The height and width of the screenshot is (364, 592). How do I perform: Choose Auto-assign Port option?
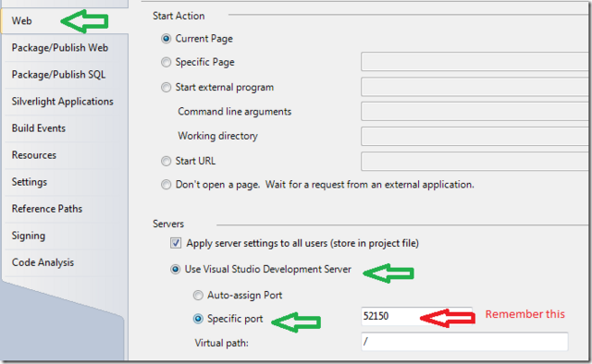pos(198,296)
